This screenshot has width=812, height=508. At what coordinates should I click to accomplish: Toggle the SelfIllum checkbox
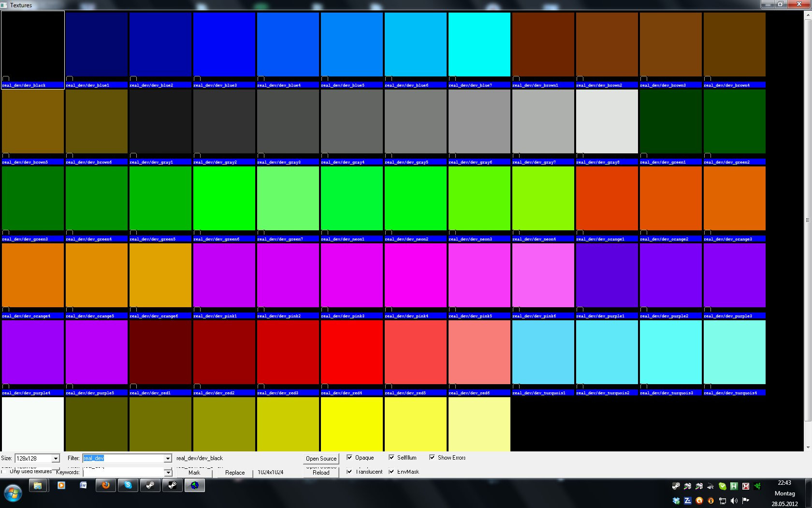coord(391,457)
